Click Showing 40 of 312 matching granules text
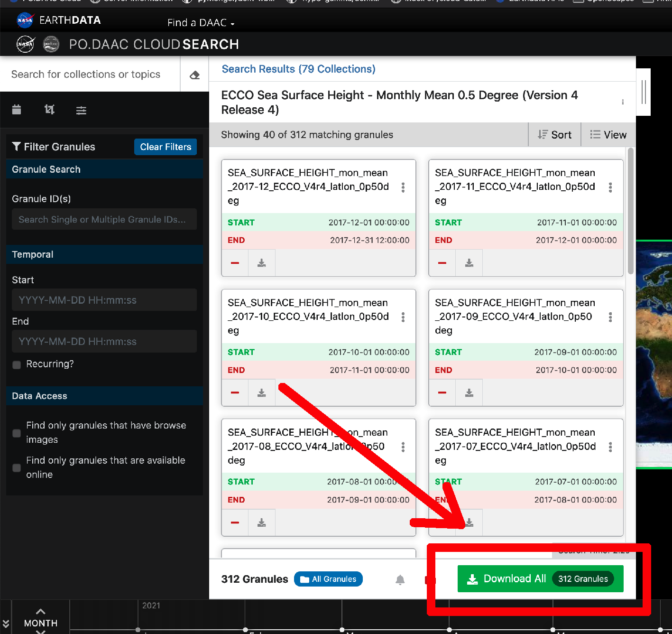672x634 pixels. point(307,135)
